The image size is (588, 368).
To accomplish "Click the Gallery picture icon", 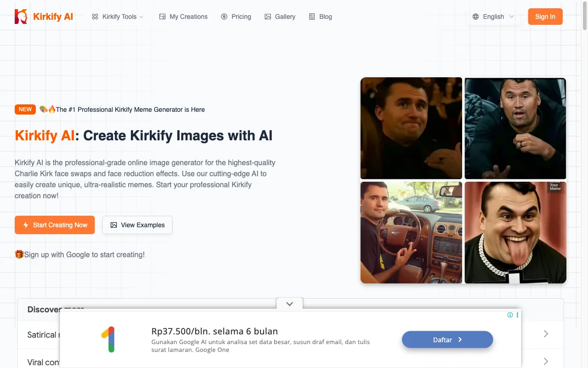I will (268, 17).
